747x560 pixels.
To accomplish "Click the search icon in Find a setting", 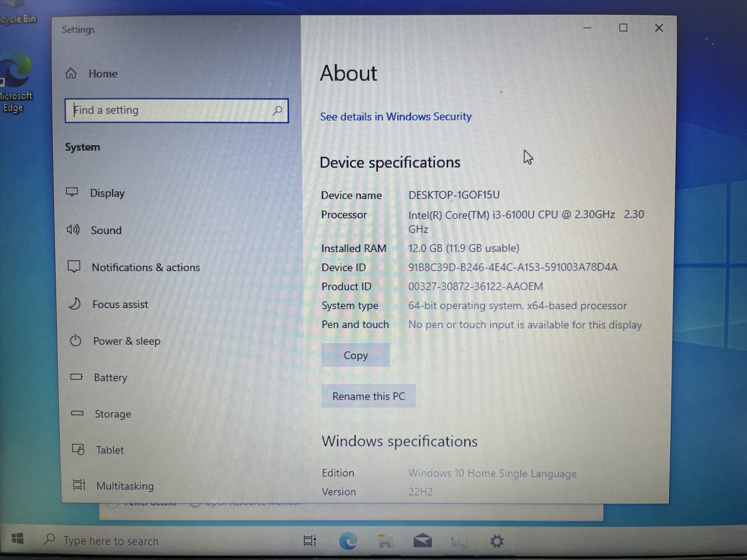I will click(277, 110).
